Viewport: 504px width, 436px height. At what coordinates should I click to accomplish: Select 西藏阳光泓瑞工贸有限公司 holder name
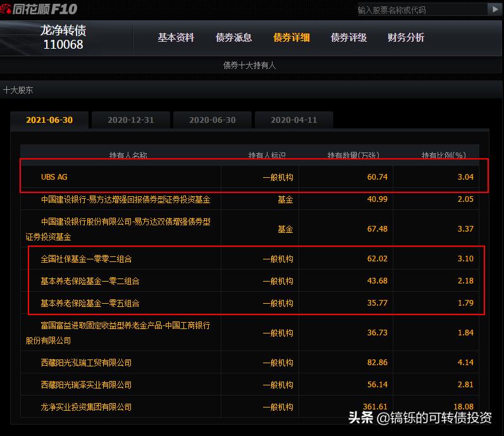point(86,363)
